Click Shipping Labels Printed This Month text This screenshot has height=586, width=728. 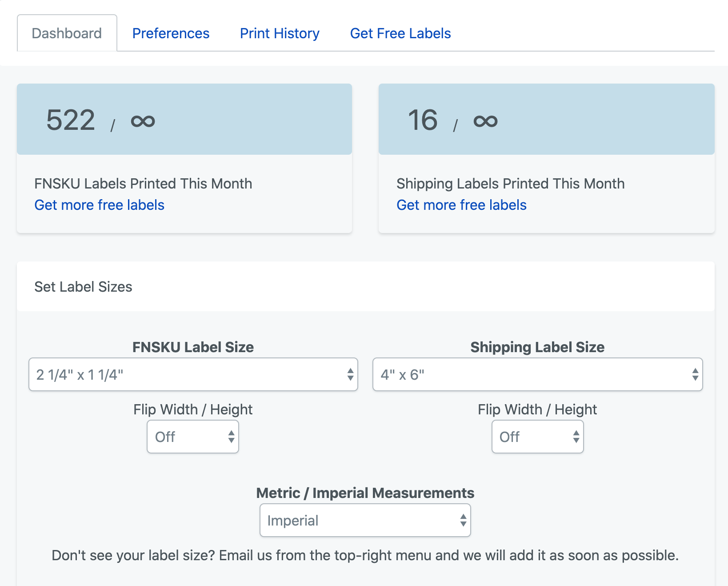click(x=511, y=184)
